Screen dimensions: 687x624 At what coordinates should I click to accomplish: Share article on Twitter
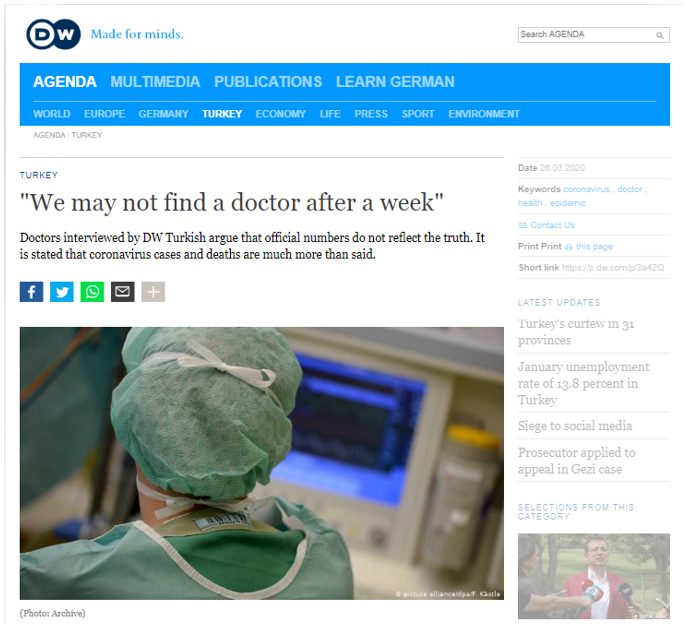(x=62, y=292)
